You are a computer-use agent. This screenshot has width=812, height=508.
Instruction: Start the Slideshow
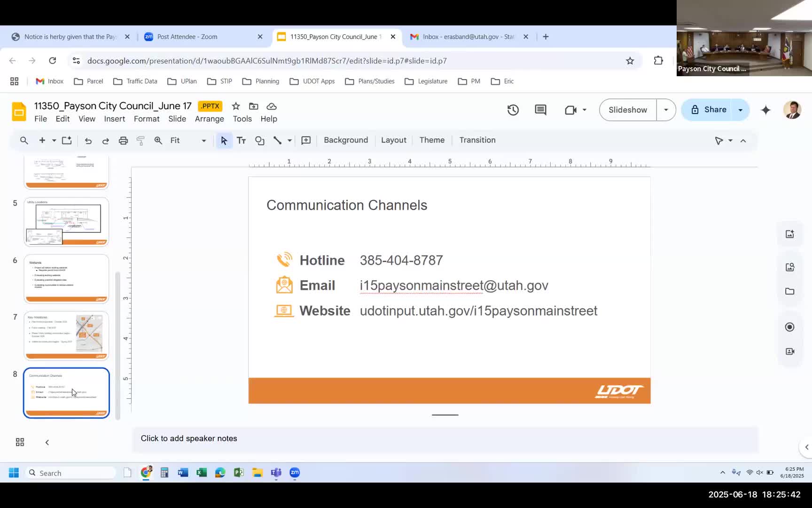pyautogui.click(x=628, y=110)
